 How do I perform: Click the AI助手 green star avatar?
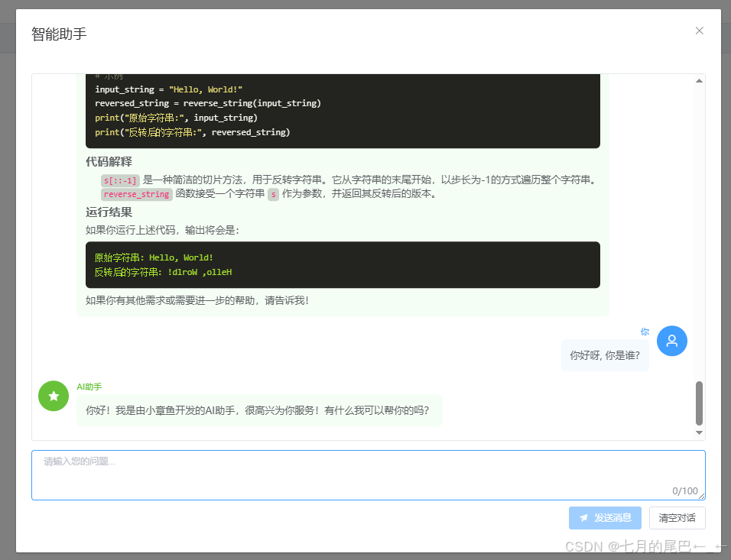point(54,396)
